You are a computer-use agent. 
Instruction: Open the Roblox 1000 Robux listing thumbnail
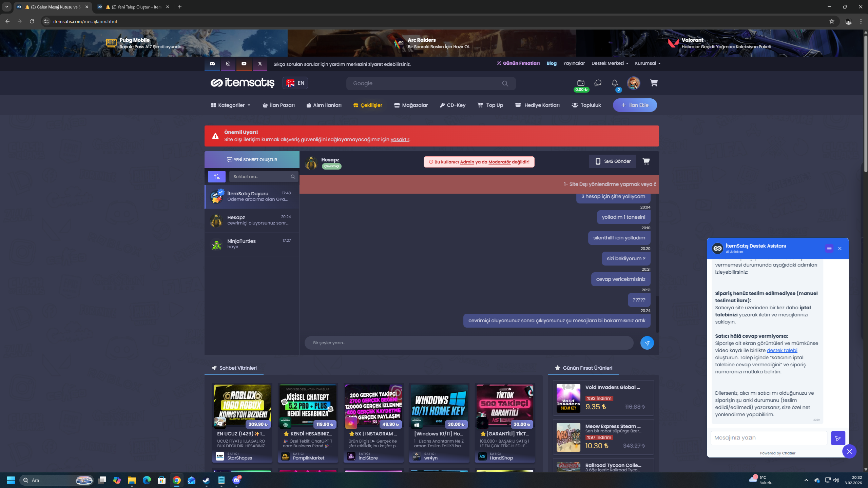coord(242,405)
